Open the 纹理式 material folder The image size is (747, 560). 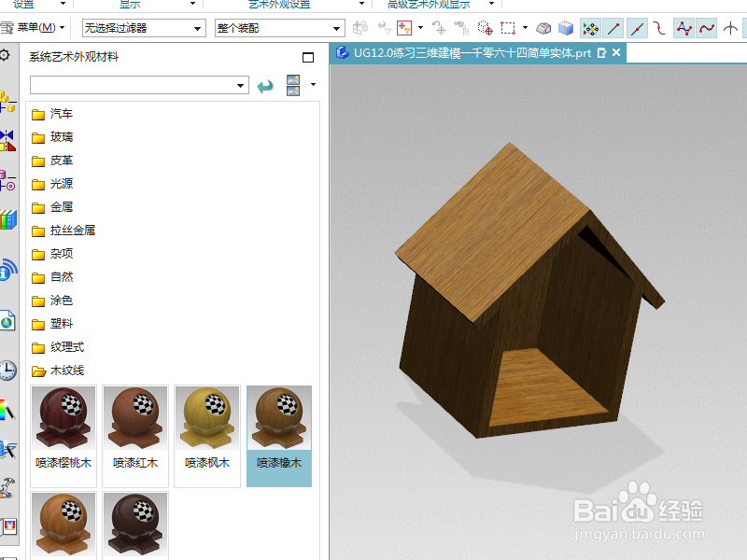point(58,347)
